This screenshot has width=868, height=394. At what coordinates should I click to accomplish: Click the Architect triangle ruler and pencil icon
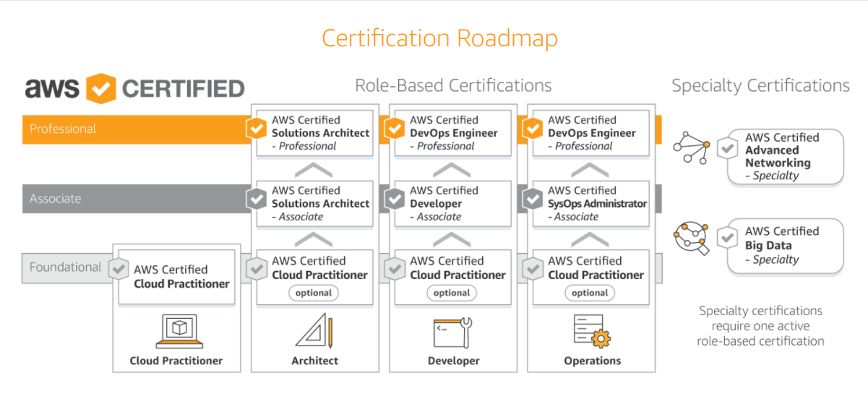(314, 331)
